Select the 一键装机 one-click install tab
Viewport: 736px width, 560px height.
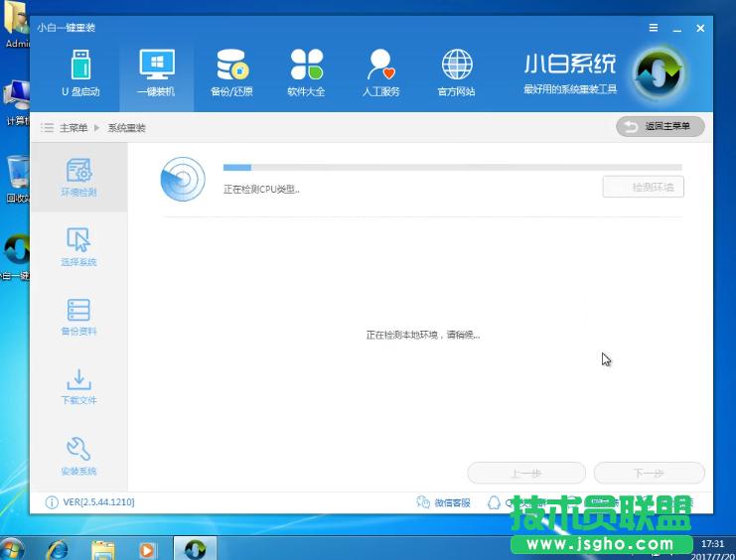pos(155,74)
